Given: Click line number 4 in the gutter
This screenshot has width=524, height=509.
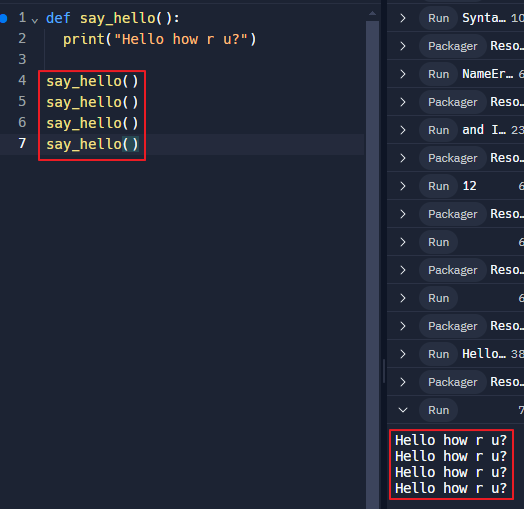Looking at the screenshot, I should pyautogui.click(x=22, y=81).
